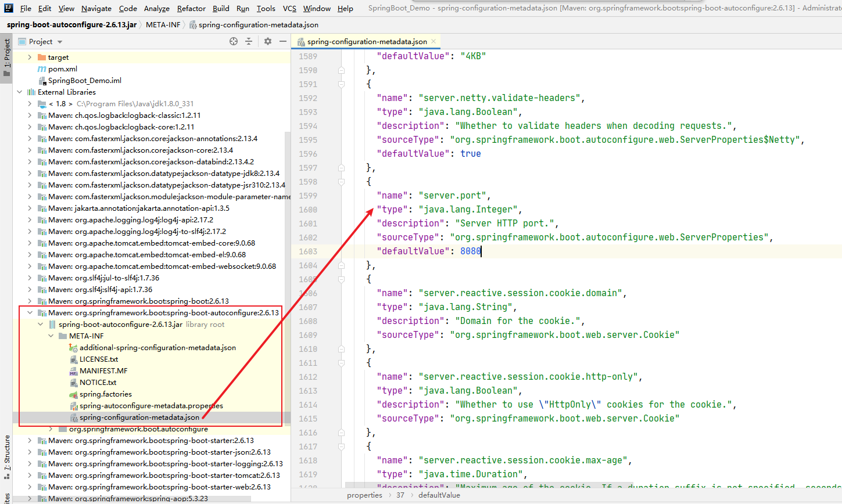Collapse the META-INF folder
This screenshot has width=842, height=504.
(51, 336)
